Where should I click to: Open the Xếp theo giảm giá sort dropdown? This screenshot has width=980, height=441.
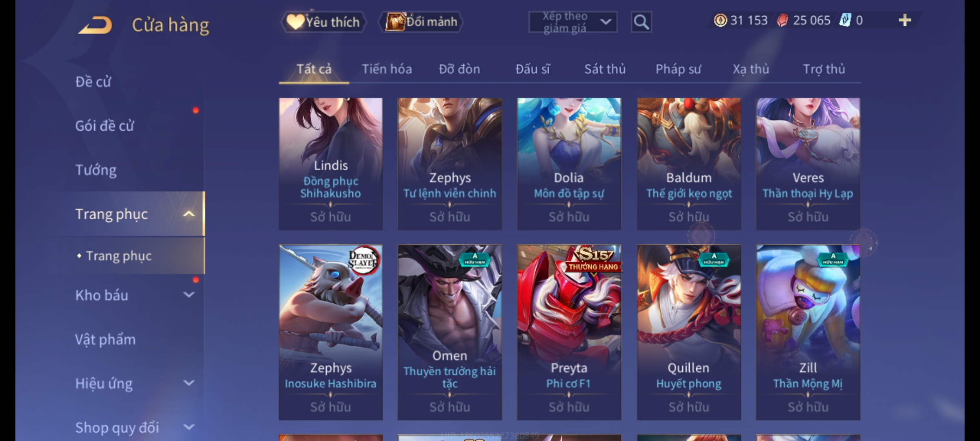(x=573, y=22)
